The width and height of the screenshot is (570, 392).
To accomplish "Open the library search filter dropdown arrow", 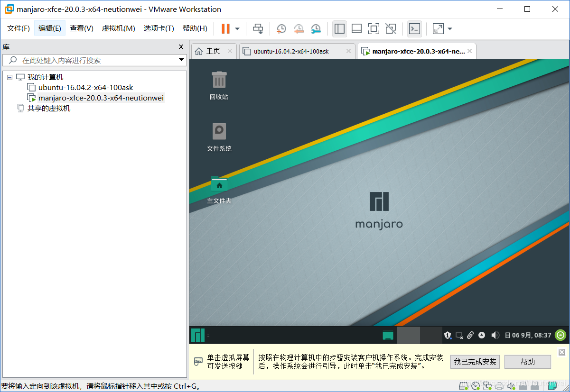I will [x=181, y=60].
